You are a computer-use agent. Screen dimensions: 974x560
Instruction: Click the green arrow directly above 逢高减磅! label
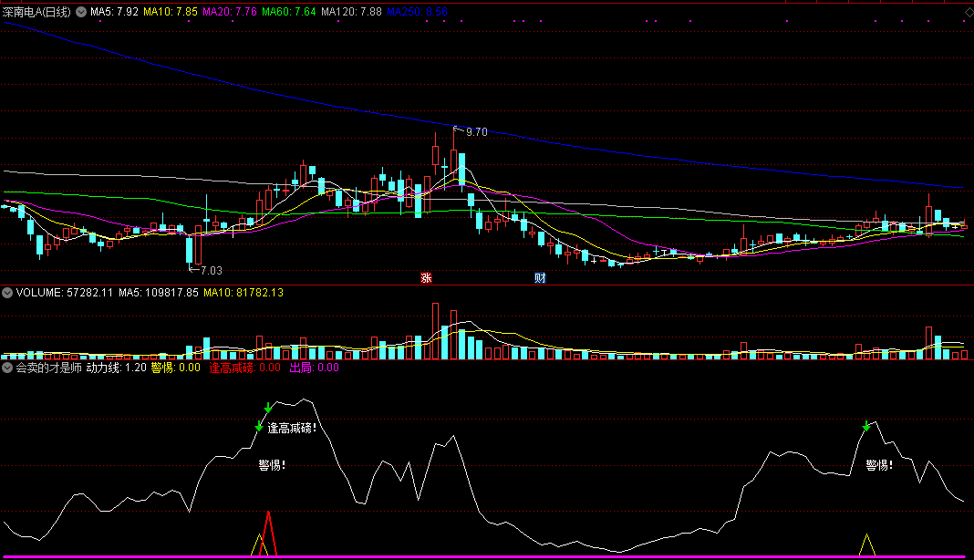[268, 408]
